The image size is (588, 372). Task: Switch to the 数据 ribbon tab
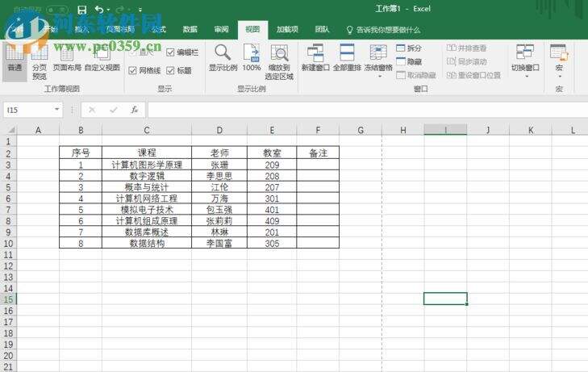tap(190, 29)
